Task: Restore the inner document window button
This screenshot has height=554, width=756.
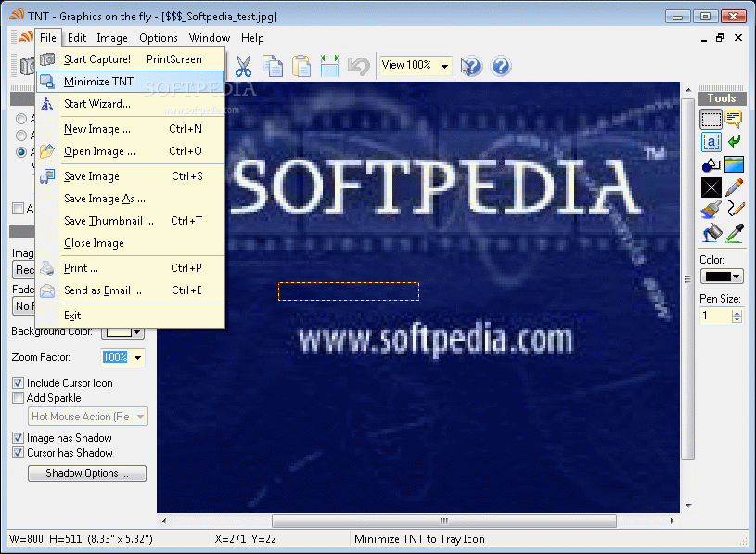Action: [720, 38]
